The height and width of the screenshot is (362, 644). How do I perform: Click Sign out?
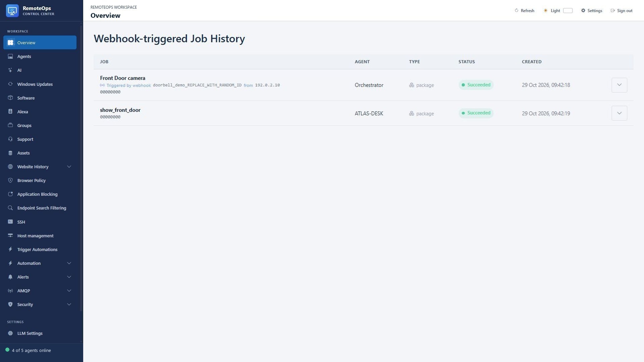[622, 11]
